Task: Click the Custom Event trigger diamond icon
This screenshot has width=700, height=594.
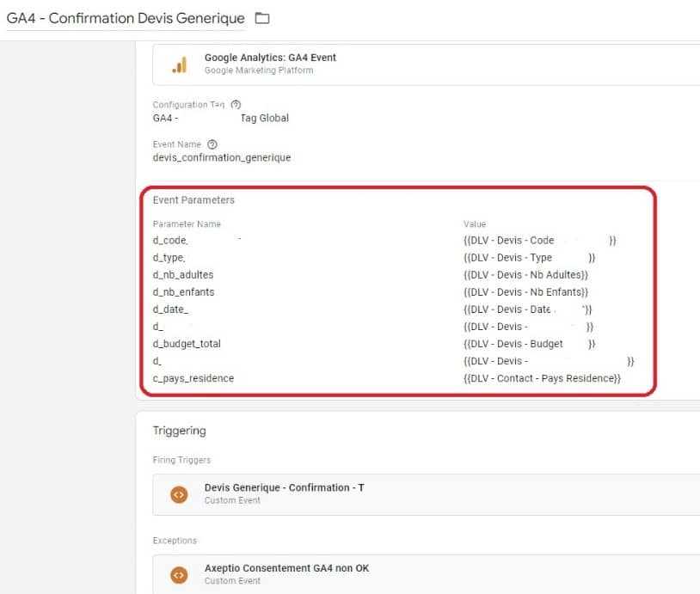Action: click(x=178, y=494)
